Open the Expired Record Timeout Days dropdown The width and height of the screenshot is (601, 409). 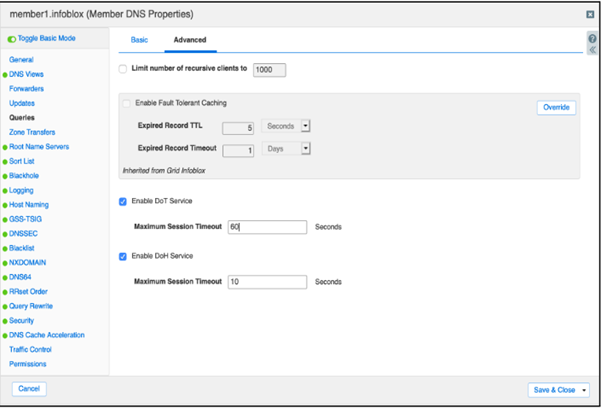[305, 148]
